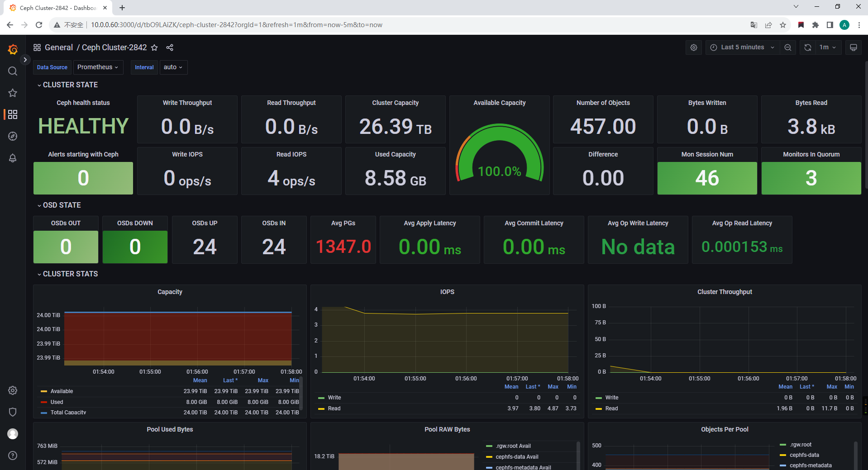Open the Cluster Capacity panel title menu
This screenshot has height=470, width=868.
(396, 103)
